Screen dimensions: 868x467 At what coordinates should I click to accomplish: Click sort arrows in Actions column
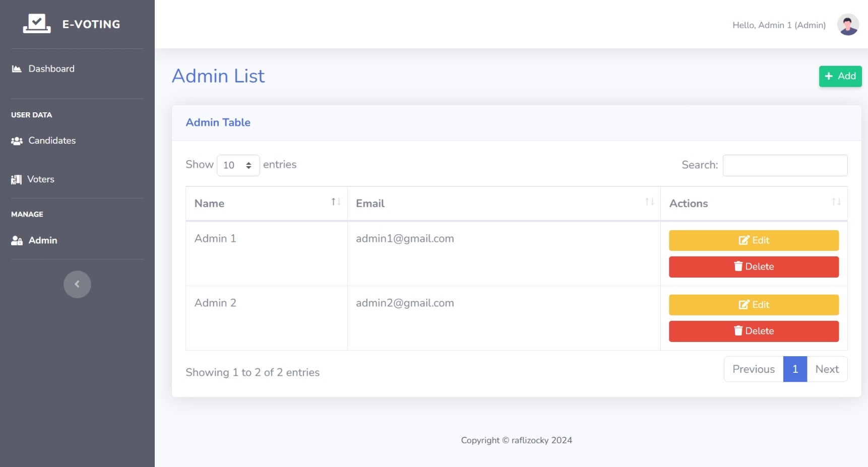(836, 203)
